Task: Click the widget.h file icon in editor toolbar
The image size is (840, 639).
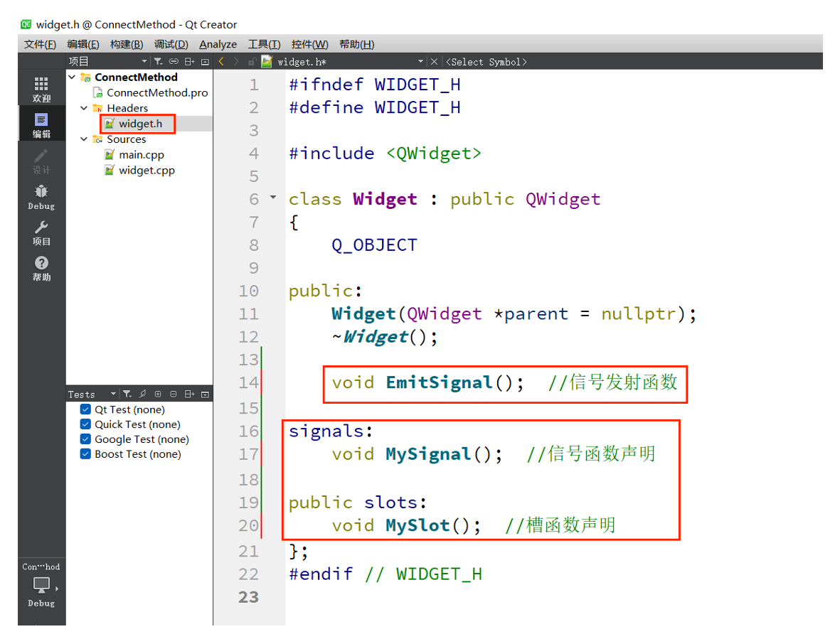Action: pyautogui.click(x=267, y=62)
